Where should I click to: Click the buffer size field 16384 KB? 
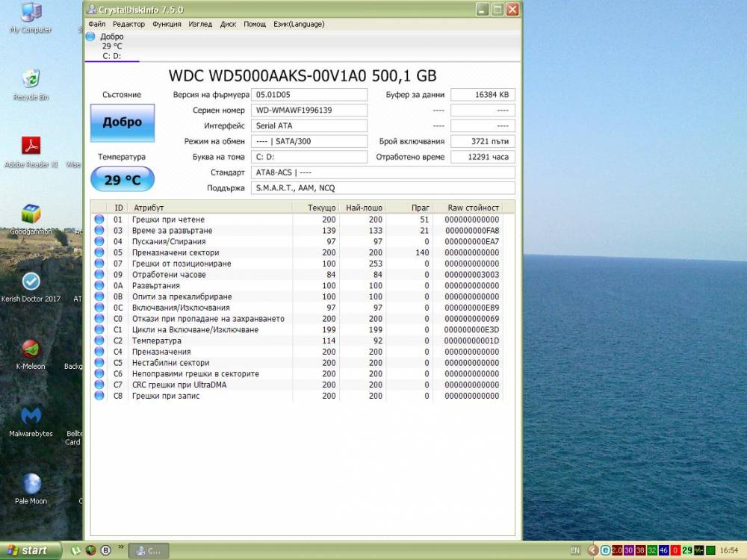483,94
